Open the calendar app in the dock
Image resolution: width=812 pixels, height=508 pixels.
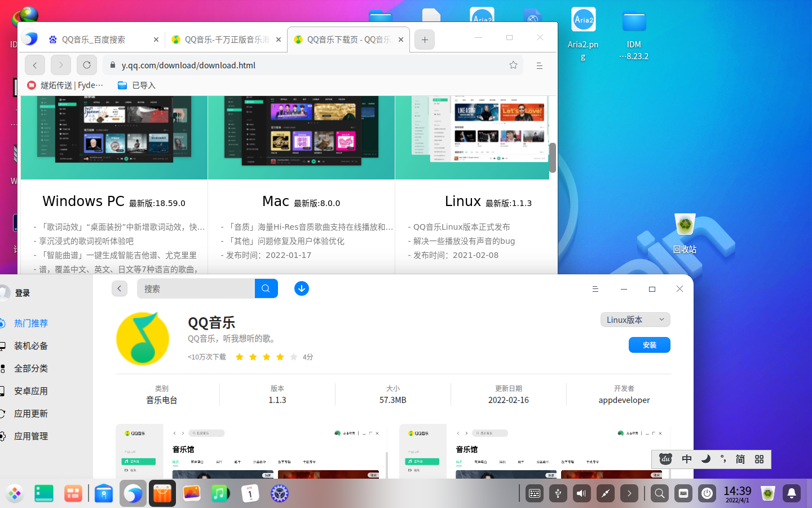tap(250, 494)
